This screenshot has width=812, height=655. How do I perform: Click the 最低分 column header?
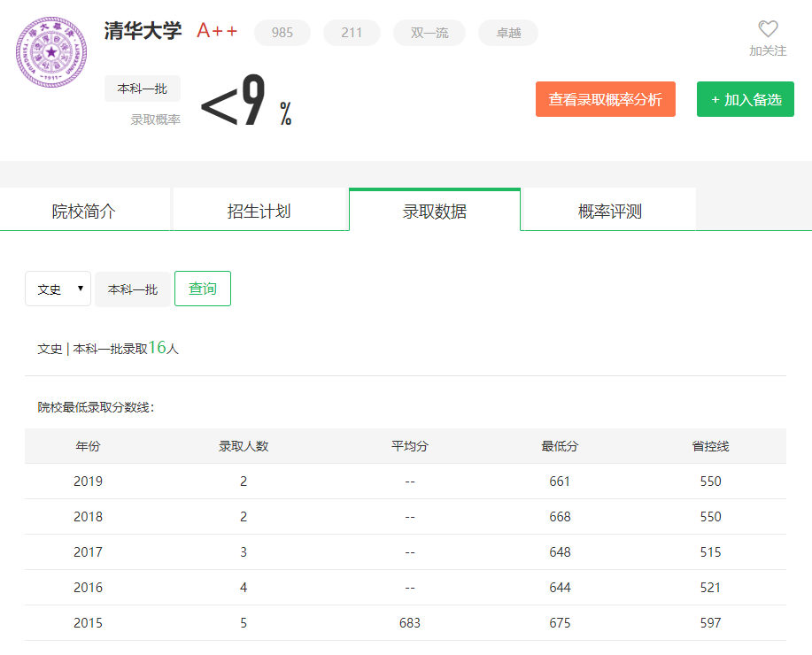560,446
